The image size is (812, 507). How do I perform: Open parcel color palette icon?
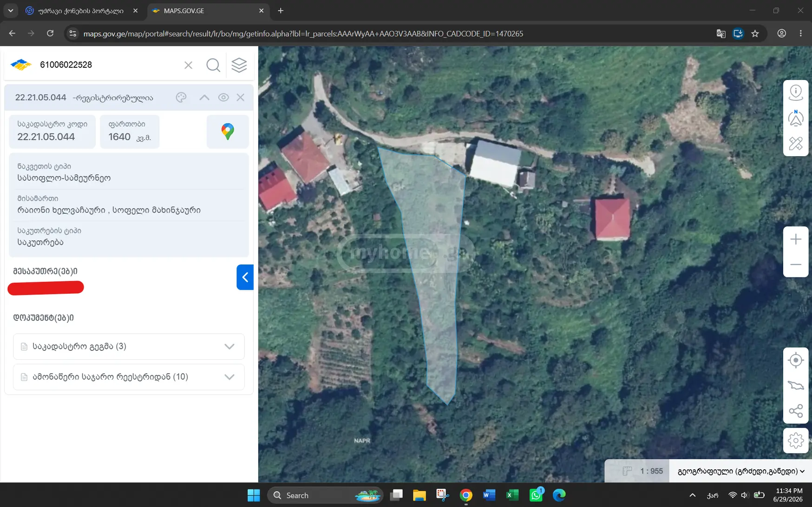click(x=181, y=97)
